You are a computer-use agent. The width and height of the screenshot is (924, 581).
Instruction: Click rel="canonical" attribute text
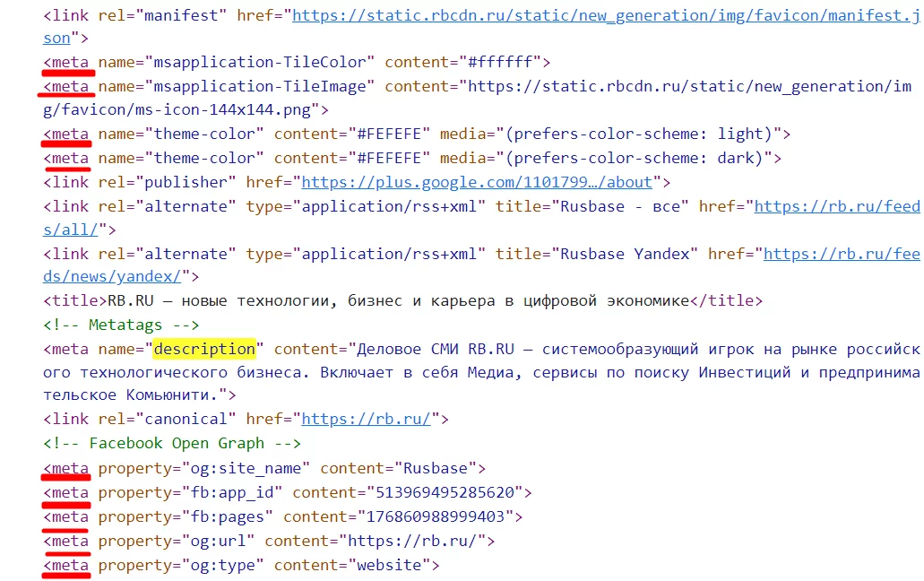(168, 420)
